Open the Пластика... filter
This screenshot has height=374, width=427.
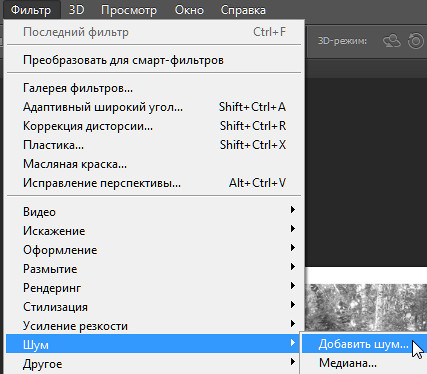(x=154, y=145)
